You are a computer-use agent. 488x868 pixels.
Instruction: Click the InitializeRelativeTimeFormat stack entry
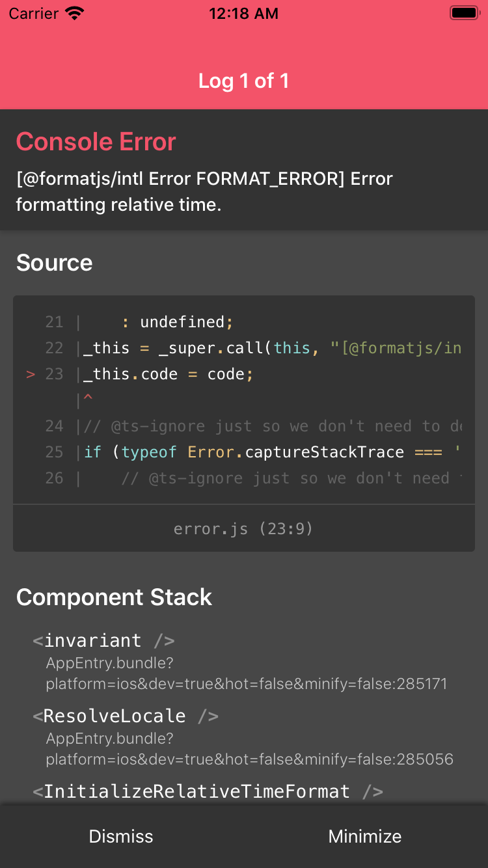[206, 791]
